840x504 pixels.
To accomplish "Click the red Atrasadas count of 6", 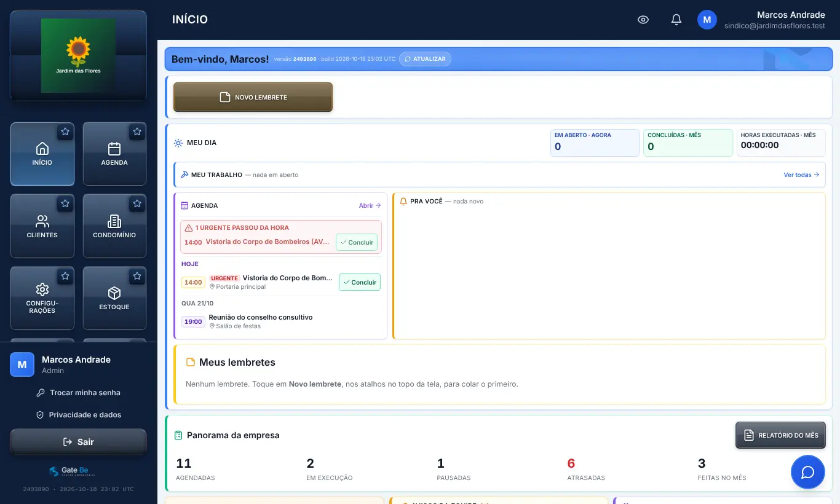I will click(571, 463).
